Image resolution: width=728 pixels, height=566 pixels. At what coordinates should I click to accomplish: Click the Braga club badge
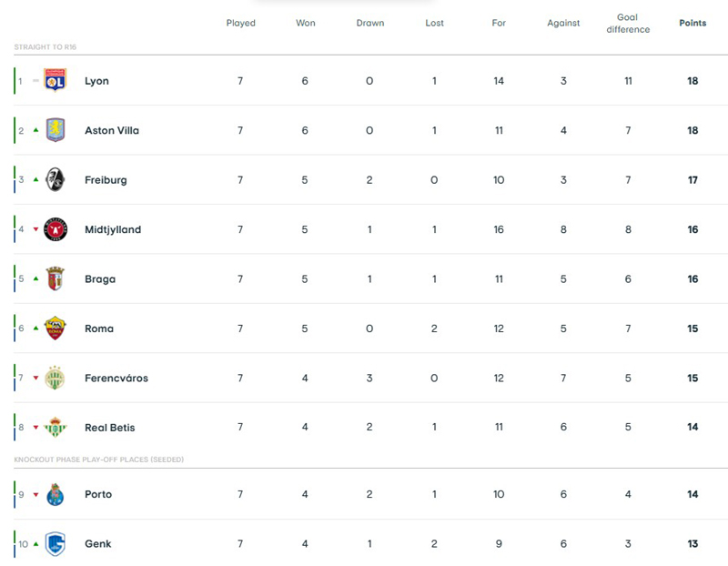pos(56,278)
